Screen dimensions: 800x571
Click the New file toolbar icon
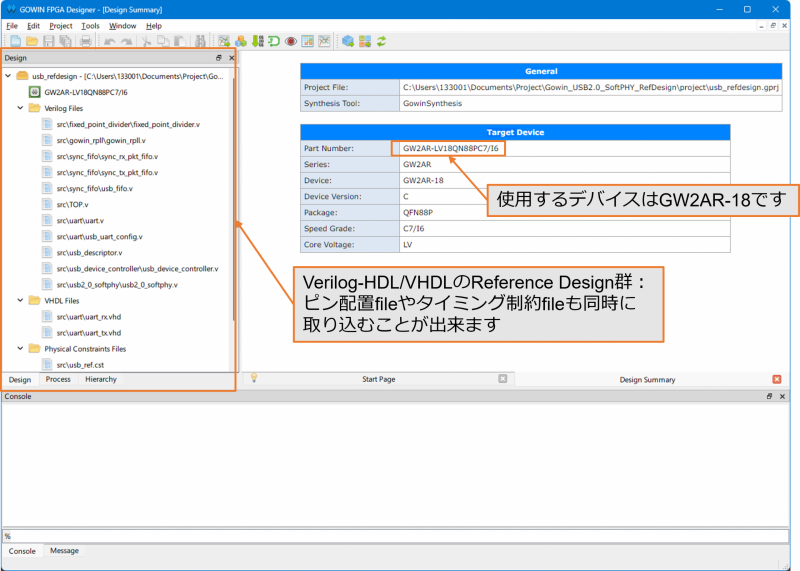[15, 41]
